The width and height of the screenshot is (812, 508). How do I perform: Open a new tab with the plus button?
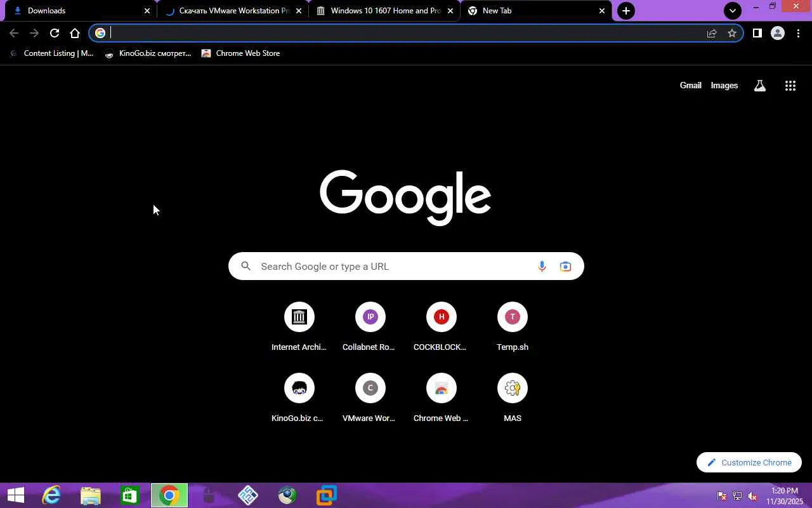pos(625,11)
